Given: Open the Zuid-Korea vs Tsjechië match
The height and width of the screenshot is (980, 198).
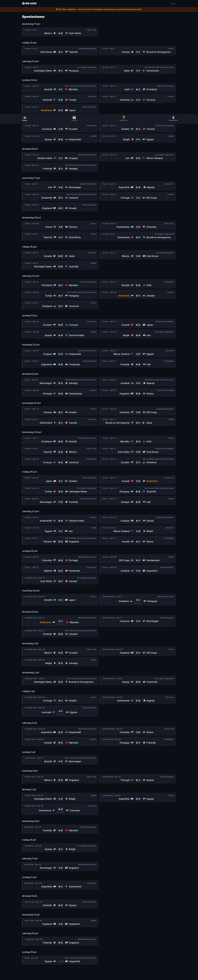Looking at the screenshot, I should click(x=60, y=50).
